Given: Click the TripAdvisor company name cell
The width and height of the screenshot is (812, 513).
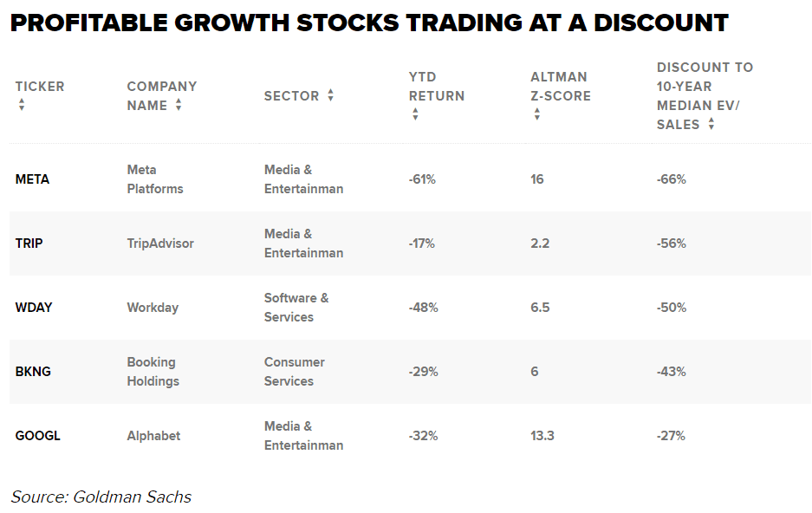Looking at the screenshot, I should tap(160, 244).
